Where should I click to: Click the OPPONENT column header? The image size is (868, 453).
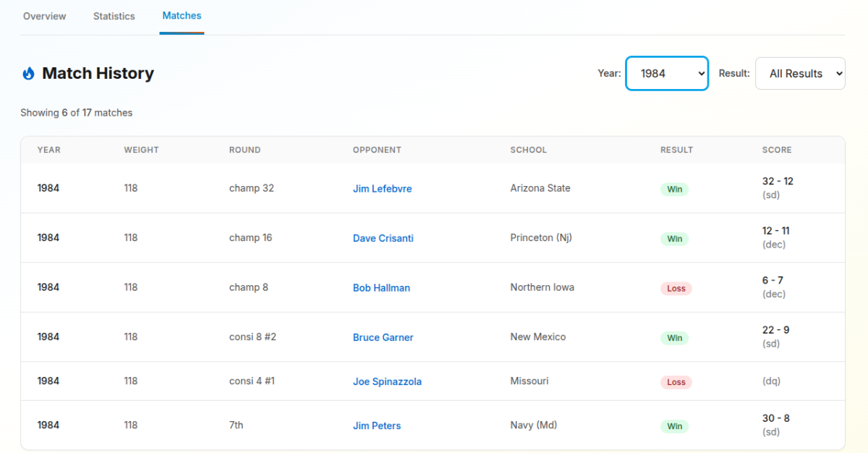[377, 150]
